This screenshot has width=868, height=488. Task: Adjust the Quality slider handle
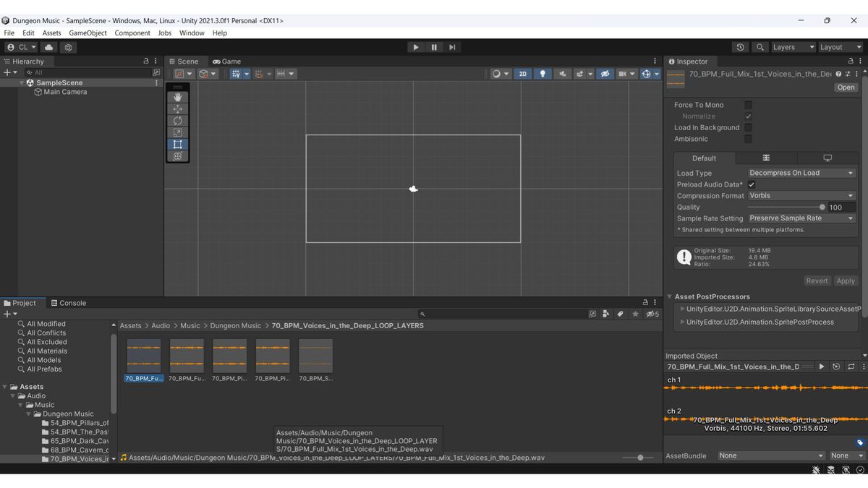[x=822, y=207]
